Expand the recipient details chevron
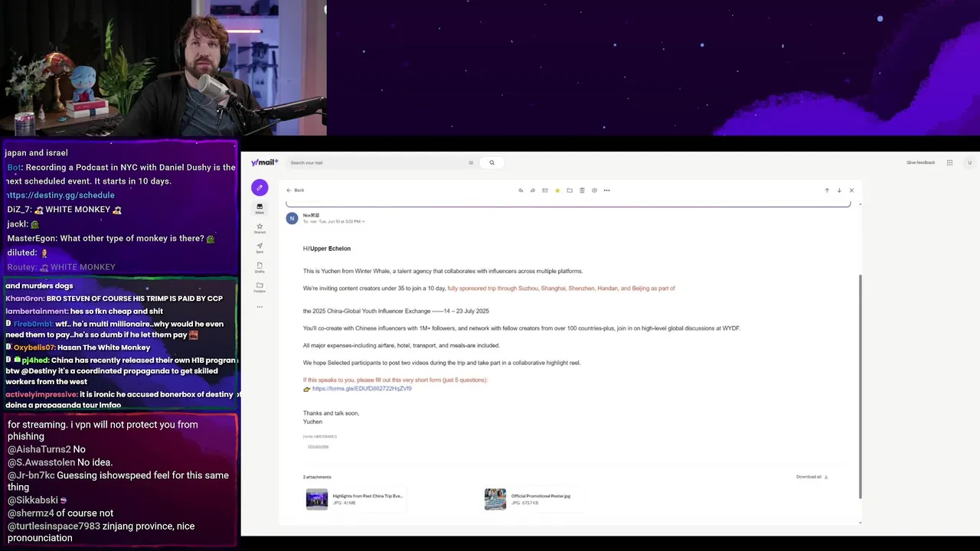980x551 pixels. (364, 221)
